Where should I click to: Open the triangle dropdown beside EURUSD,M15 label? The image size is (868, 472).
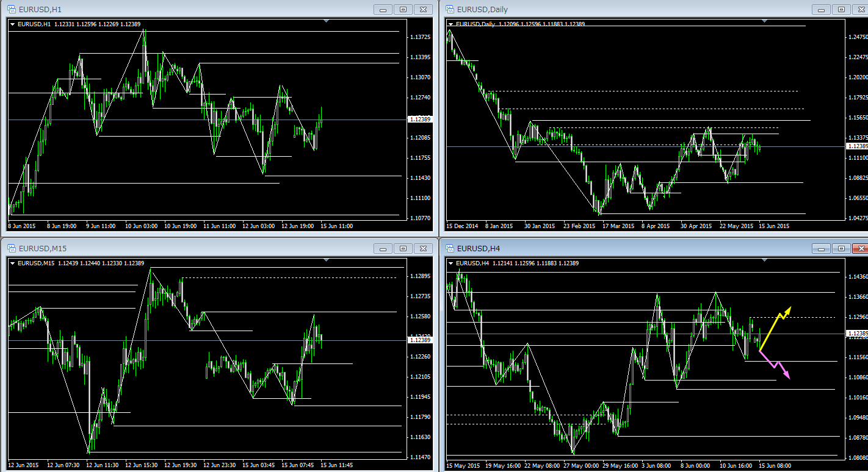click(13, 263)
